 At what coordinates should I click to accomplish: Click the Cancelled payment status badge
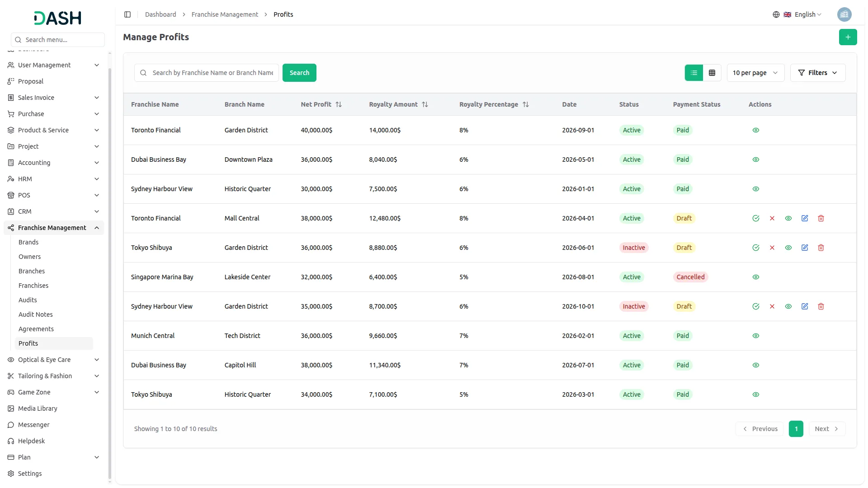[690, 277]
